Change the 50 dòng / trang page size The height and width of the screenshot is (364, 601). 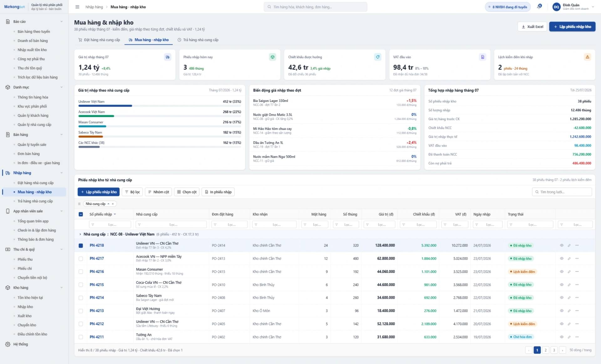580,350
